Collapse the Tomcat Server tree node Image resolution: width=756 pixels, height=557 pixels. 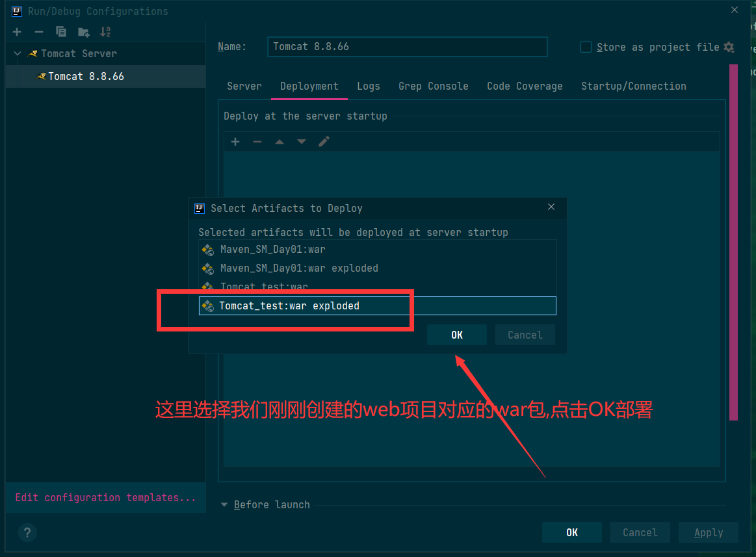pyautogui.click(x=18, y=53)
